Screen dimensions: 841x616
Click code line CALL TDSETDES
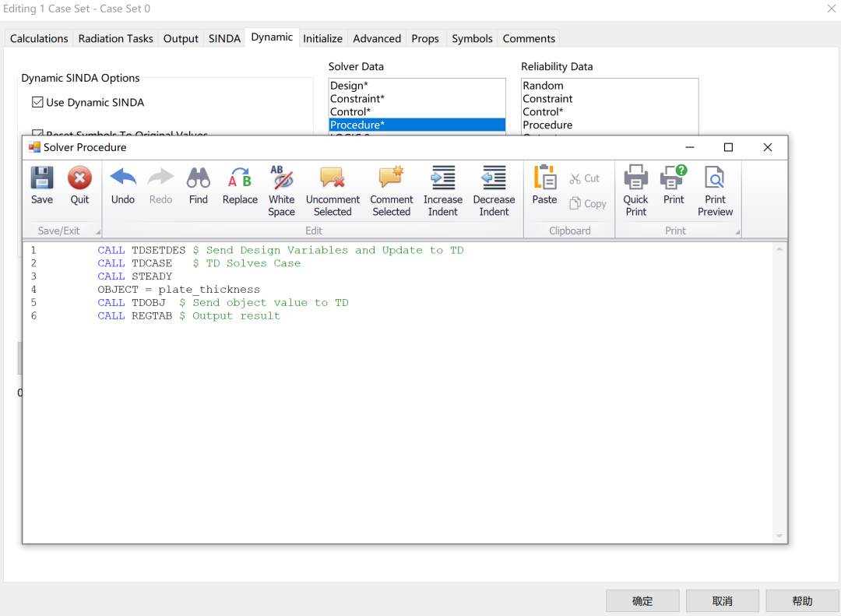pos(280,250)
